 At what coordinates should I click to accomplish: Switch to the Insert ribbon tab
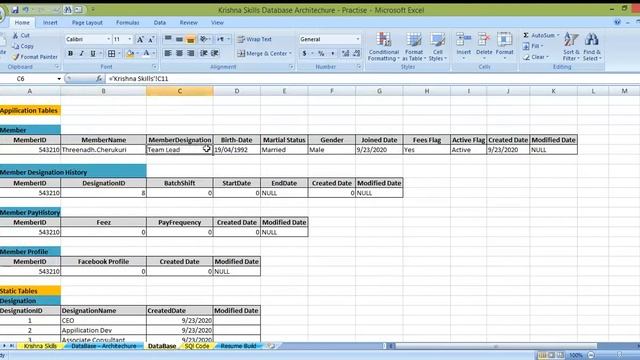click(x=50, y=22)
